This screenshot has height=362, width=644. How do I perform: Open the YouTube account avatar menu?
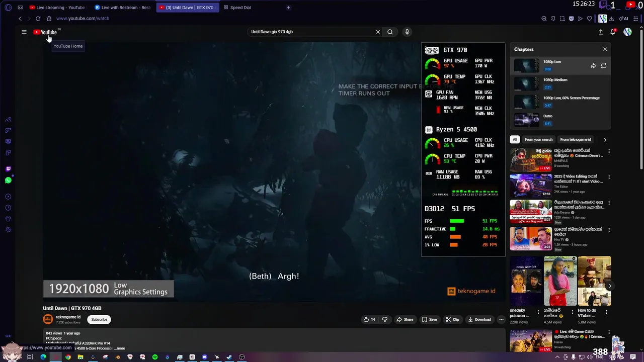(627, 32)
